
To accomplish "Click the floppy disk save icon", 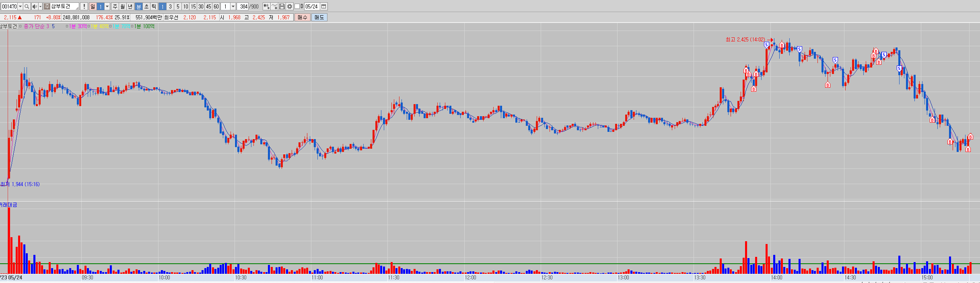I will click(282, 6).
